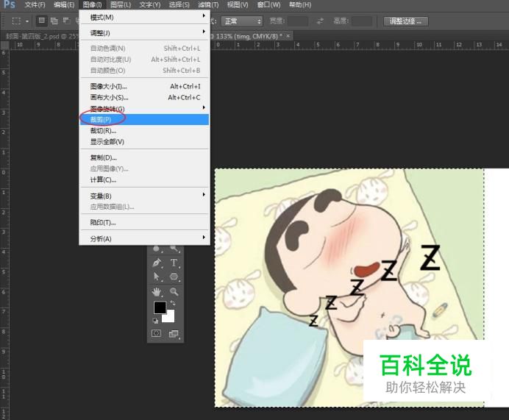Image resolution: width=509 pixels, height=420 pixels.
Task: Open the style dropdown showing 正常
Action: coord(242,21)
